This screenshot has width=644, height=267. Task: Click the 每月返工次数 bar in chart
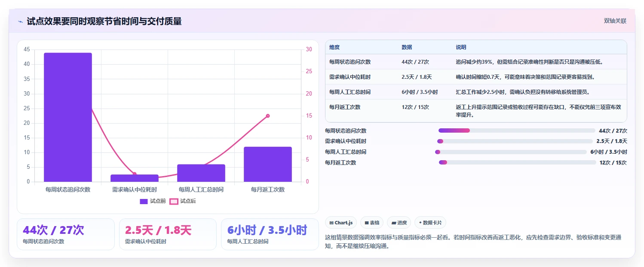[x=268, y=164]
